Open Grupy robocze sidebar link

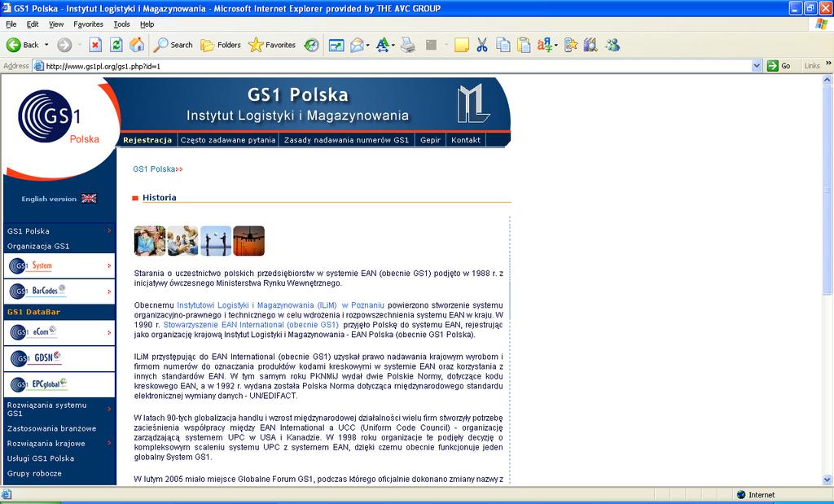point(34,473)
